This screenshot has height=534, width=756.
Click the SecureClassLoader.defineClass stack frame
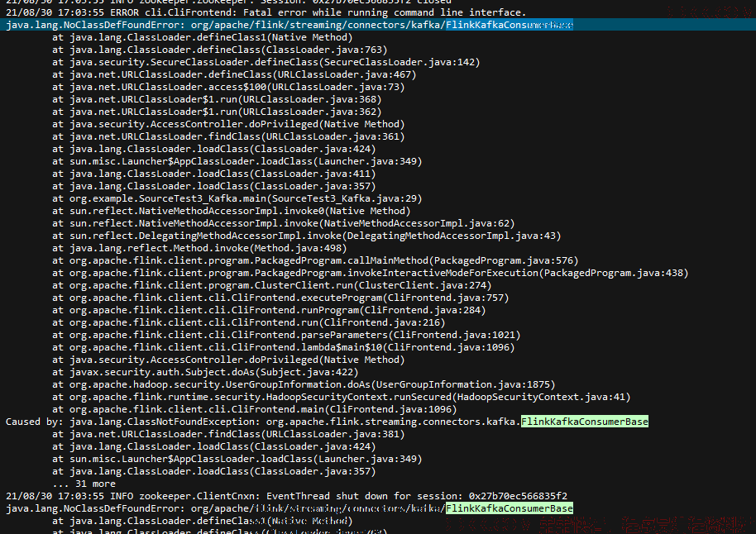coord(266,62)
